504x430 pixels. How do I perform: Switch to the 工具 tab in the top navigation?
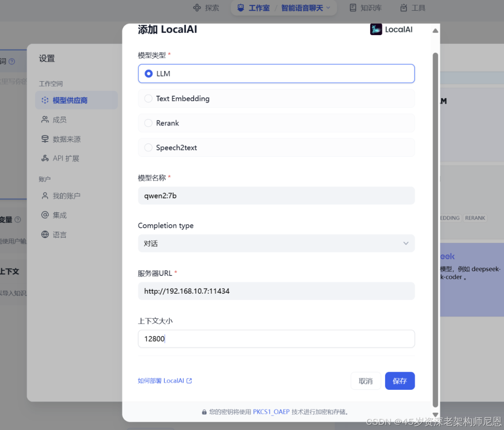(413, 8)
